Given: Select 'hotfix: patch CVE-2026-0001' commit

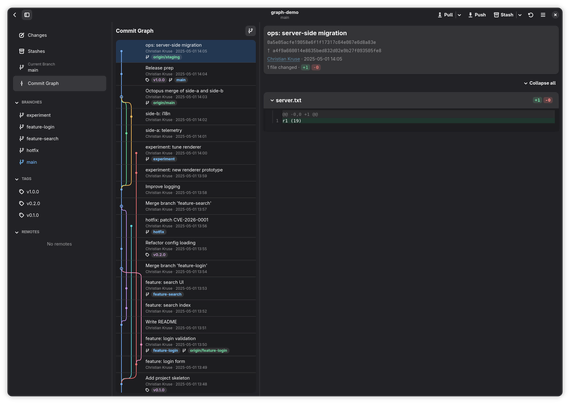Looking at the screenshot, I should click(x=186, y=226).
